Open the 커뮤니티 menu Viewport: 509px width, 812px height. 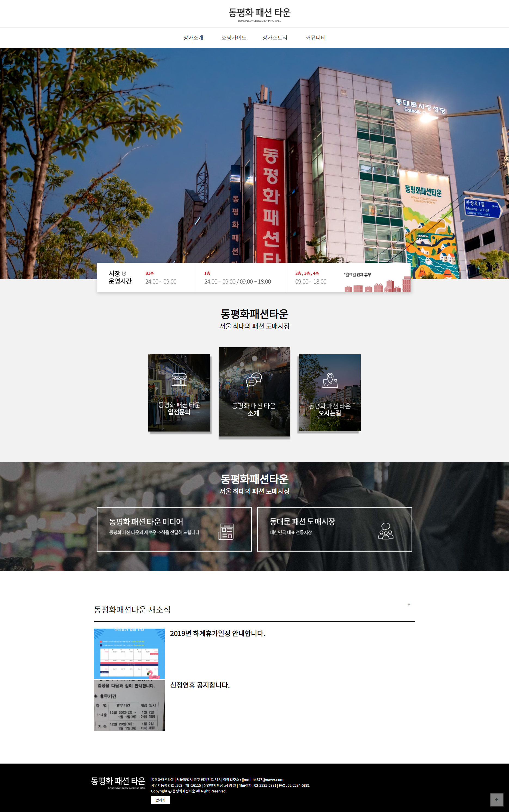point(315,38)
